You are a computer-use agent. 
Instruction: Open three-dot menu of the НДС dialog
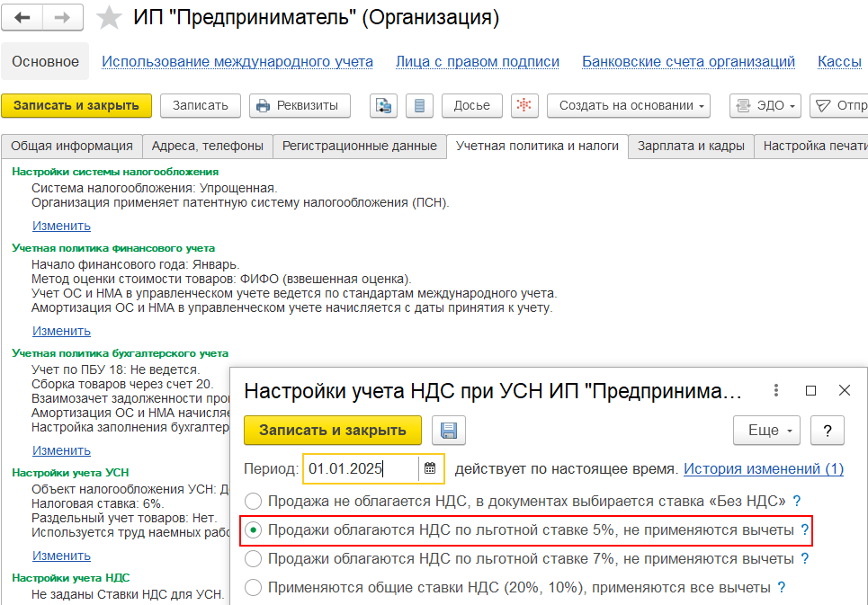click(776, 390)
